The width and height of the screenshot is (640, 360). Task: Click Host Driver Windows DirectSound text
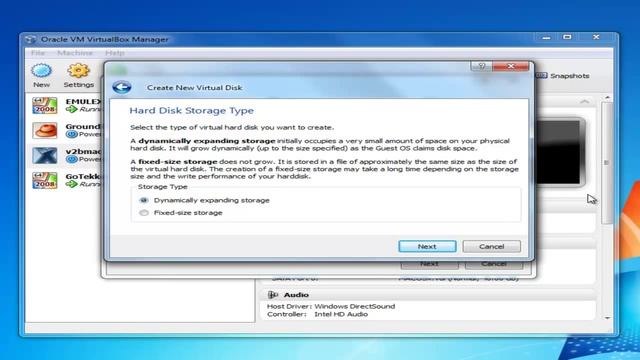coord(331,306)
